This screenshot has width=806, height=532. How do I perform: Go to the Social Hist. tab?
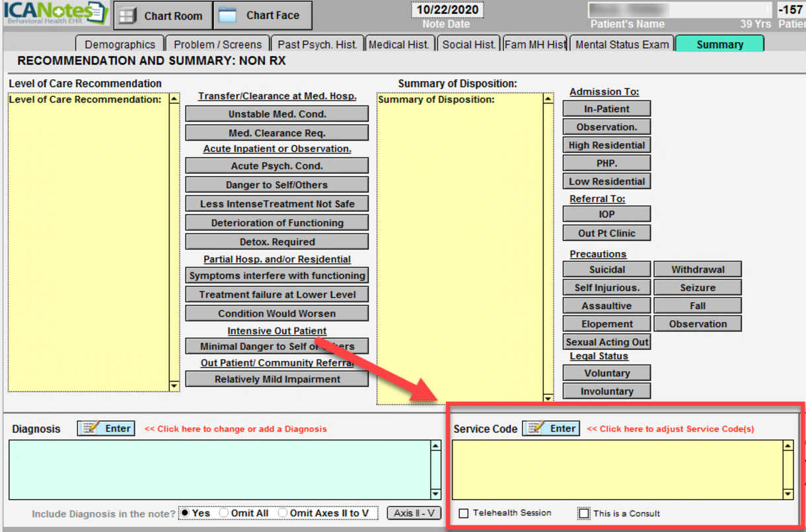point(468,44)
